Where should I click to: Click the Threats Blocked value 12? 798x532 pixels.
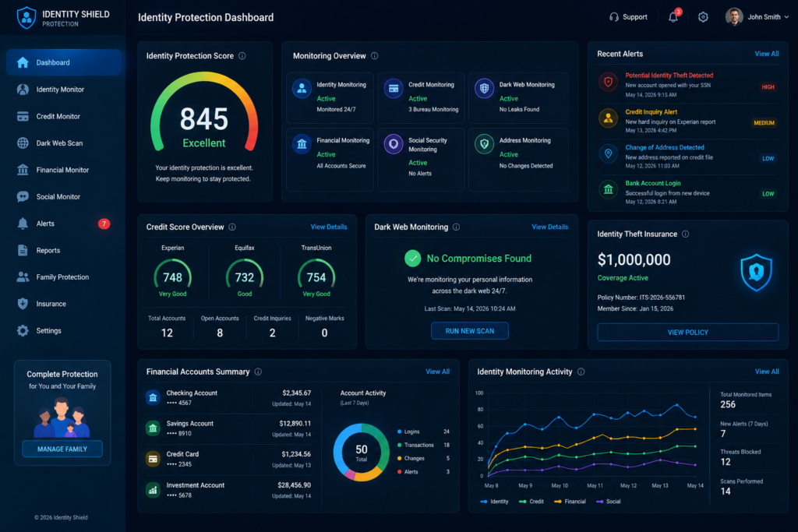click(726, 462)
